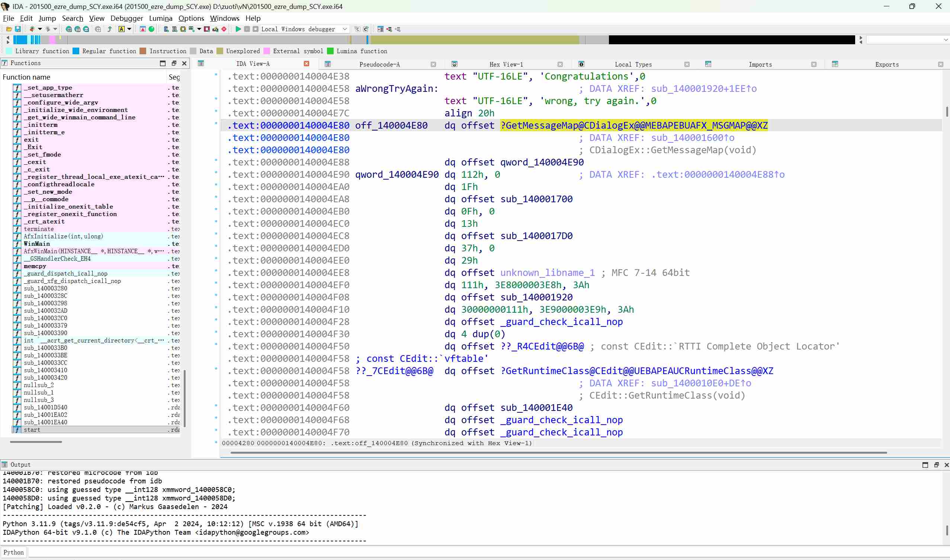Click the Python console language button

[14, 552]
